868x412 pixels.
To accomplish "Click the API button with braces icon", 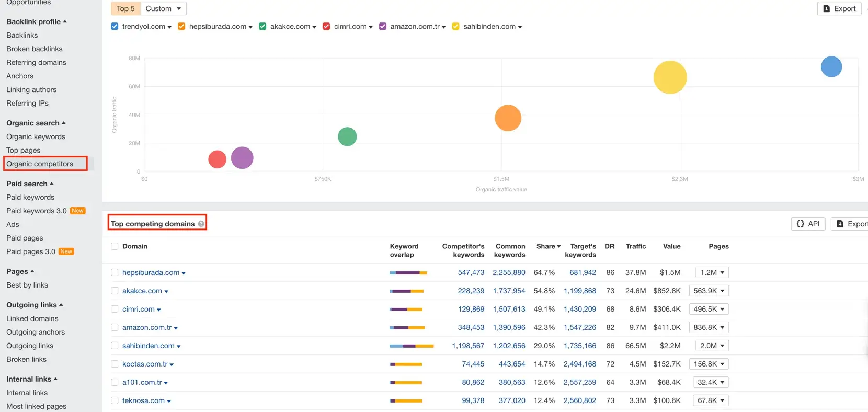I will (808, 224).
